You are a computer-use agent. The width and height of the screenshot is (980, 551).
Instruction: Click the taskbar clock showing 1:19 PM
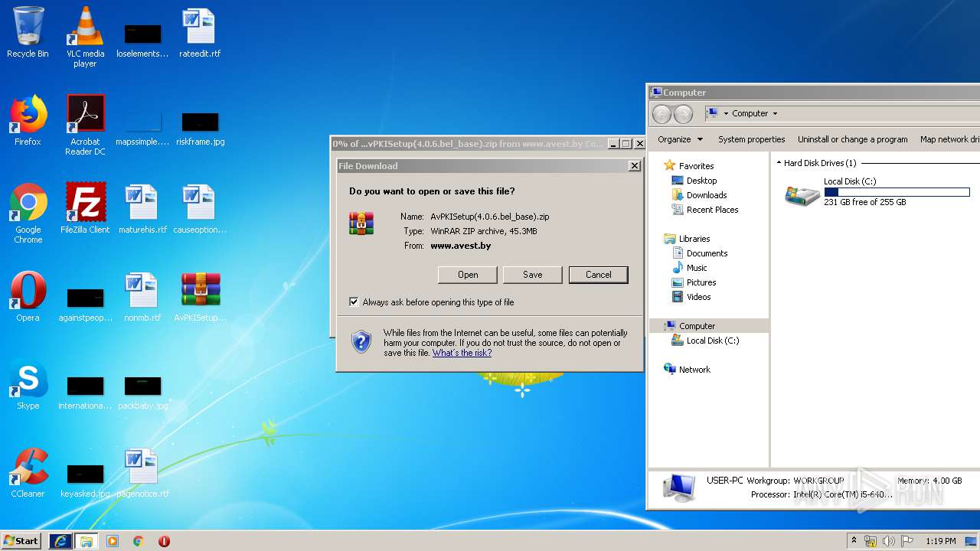pyautogui.click(x=940, y=541)
